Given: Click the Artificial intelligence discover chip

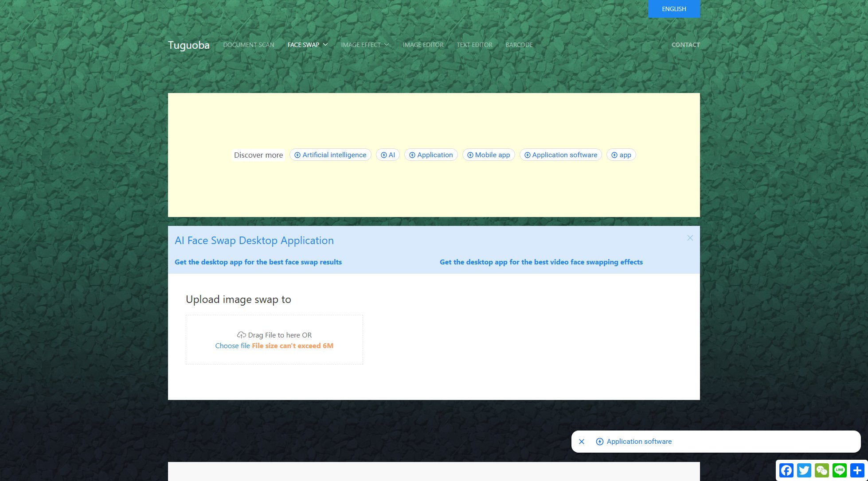Looking at the screenshot, I should coord(330,155).
